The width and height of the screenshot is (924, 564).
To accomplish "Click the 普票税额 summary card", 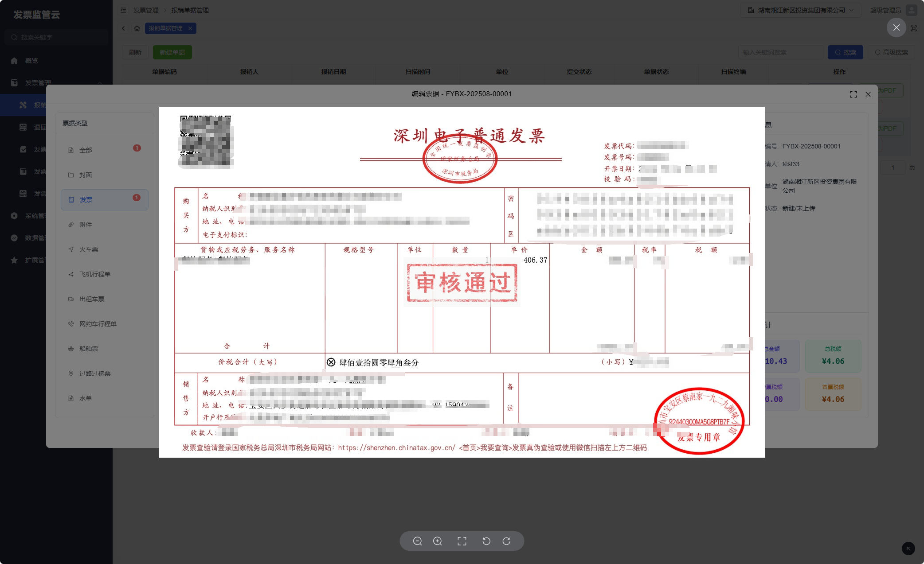I will click(833, 394).
